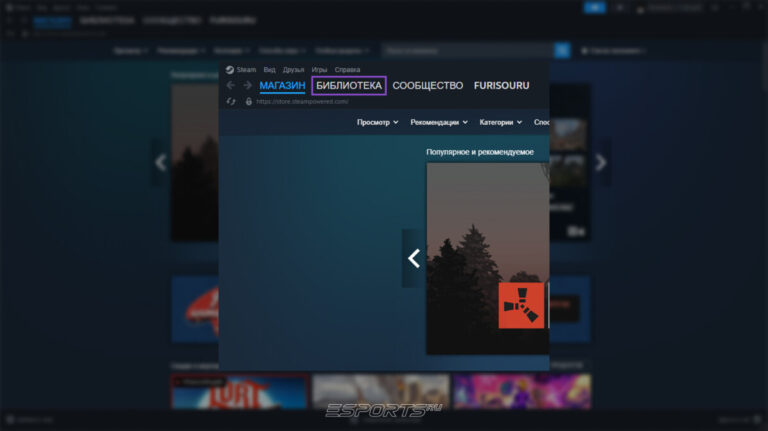768x431 pixels.
Task: Click the back navigation arrow
Action: tap(231, 85)
